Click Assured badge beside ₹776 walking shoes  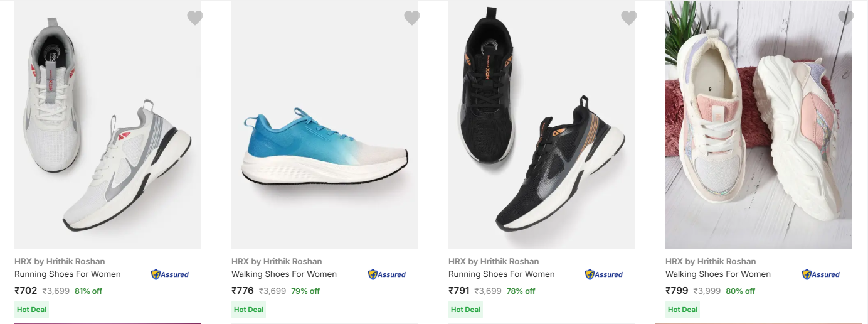point(387,274)
